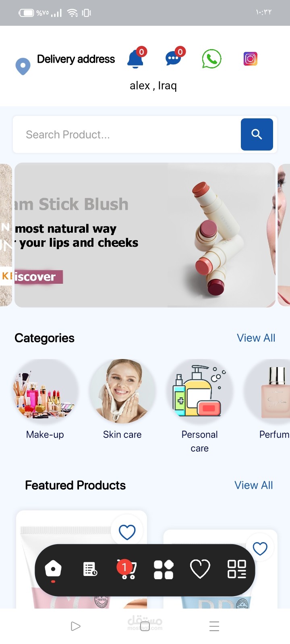Viewport: 290px width, 644px height.
Task: Open notifications bell icon
Action: click(x=136, y=59)
